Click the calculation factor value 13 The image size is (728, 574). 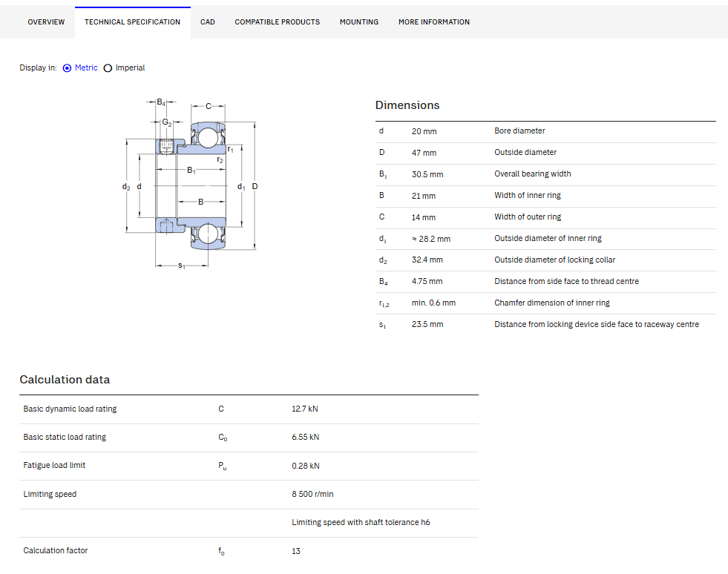pos(296,551)
